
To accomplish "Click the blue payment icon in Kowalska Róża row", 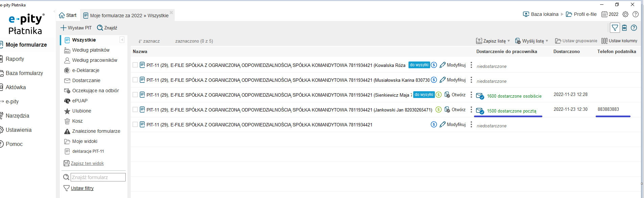I will [x=434, y=65].
